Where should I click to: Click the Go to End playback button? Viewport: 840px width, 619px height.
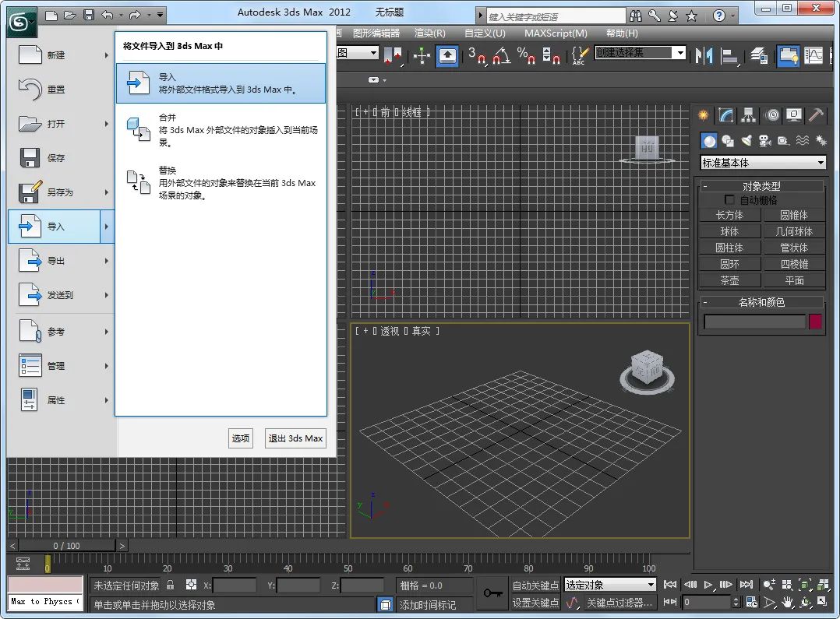(x=746, y=585)
